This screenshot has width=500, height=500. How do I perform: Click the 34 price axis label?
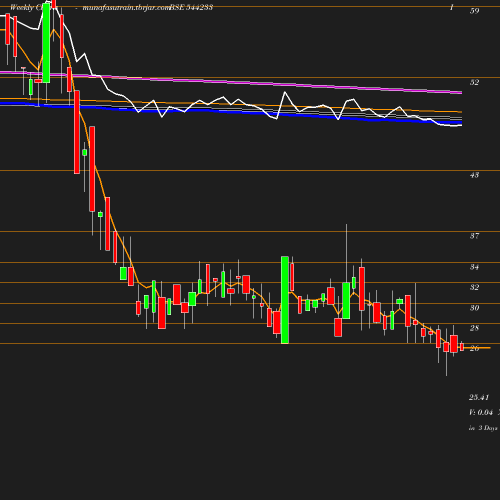click(x=474, y=267)
